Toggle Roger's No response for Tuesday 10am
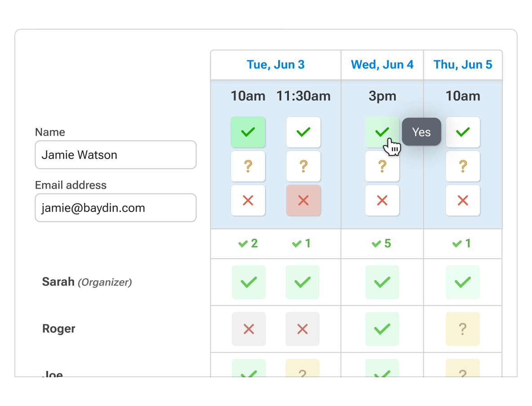The height and width of the screenshot is (406, 532). coord(248,329)
